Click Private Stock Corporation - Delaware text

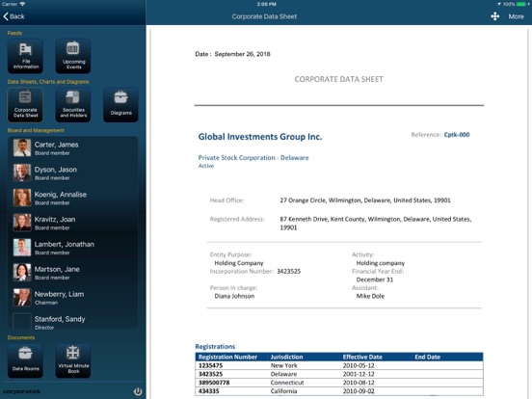[253, 158]
